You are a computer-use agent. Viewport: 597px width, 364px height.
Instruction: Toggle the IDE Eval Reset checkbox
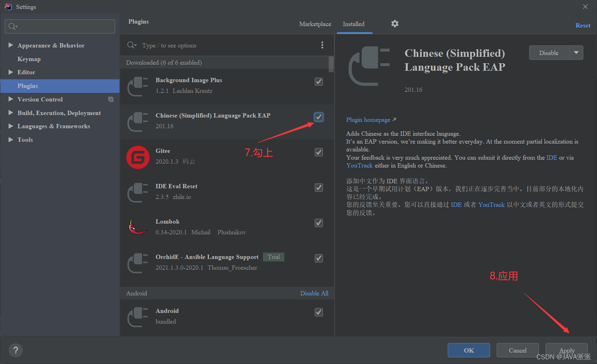pyautogui.click(x=319, y=188)
